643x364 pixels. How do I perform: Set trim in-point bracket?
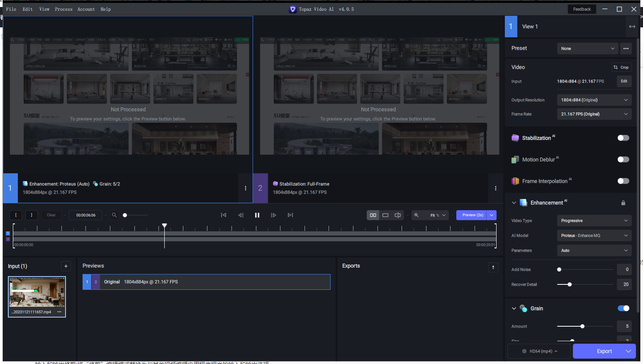pyautogui.click(x=16, y=215)
